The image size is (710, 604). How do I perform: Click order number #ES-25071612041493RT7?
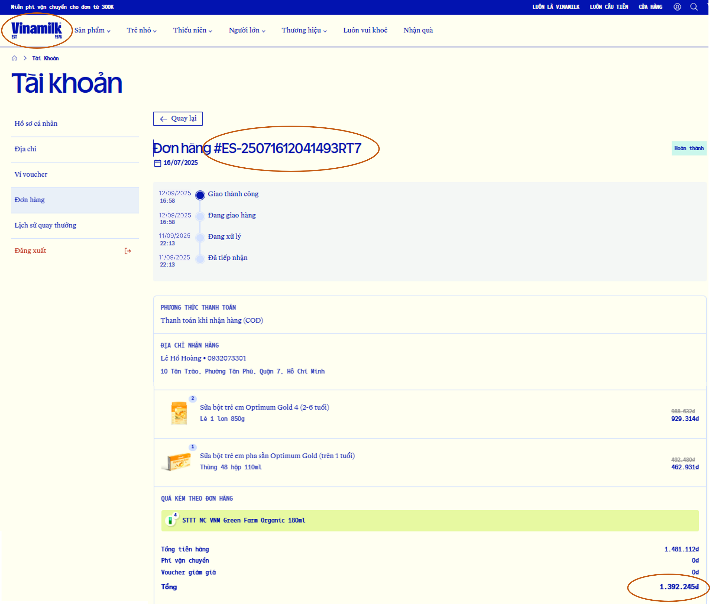click(x=288, y=148)
